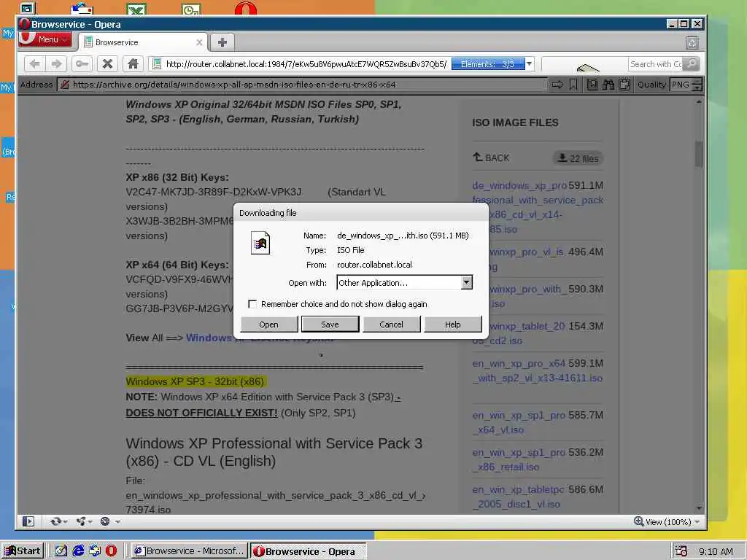Click the Windows XP license keys link
The width and height of the screenshot is (747, 560).
pyautogui.click(x=260, y=338)
